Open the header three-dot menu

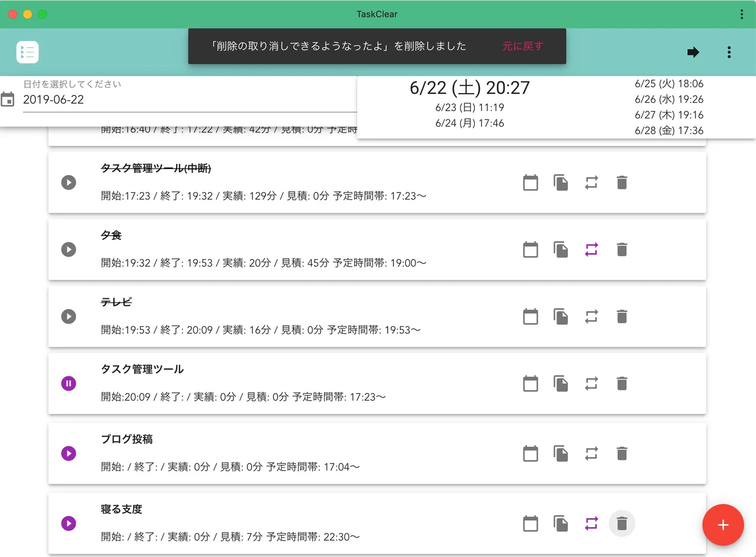pyautogui.click(x=729, y=52)
